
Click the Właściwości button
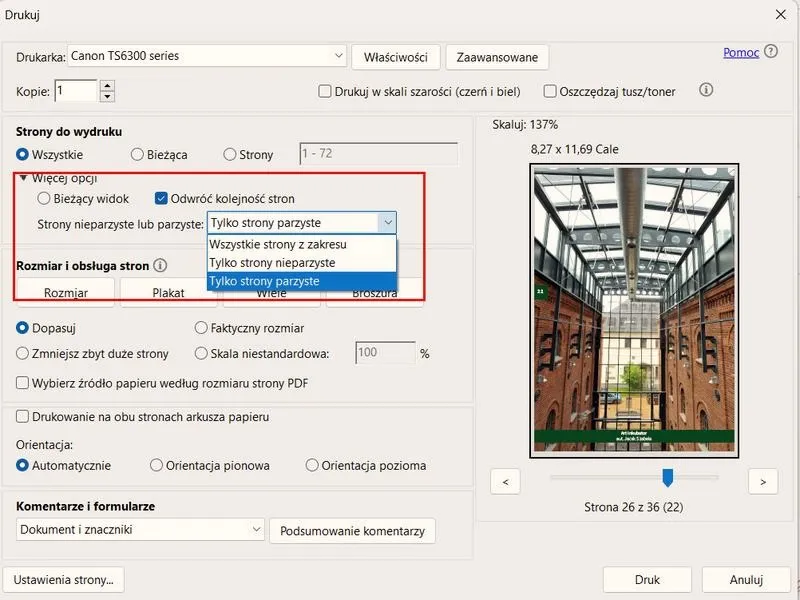395,57
